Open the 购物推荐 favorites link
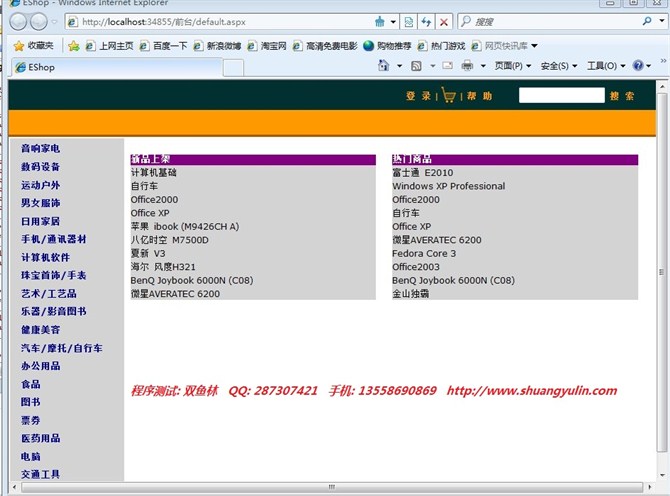 388,46
